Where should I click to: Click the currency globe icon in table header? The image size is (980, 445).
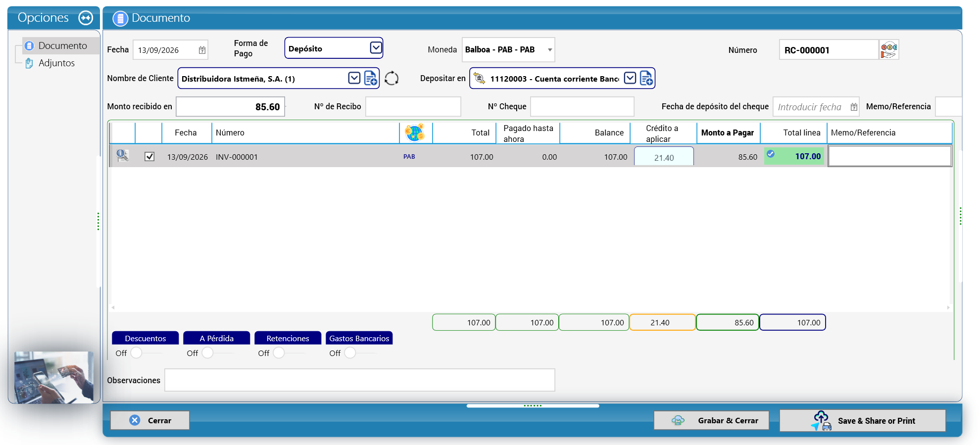click(415, 133)
